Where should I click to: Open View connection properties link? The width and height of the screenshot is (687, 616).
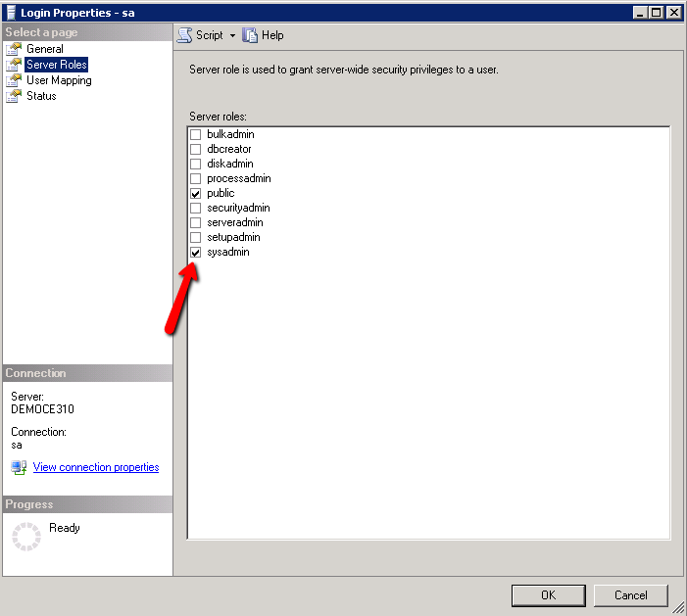click(96, 468)
